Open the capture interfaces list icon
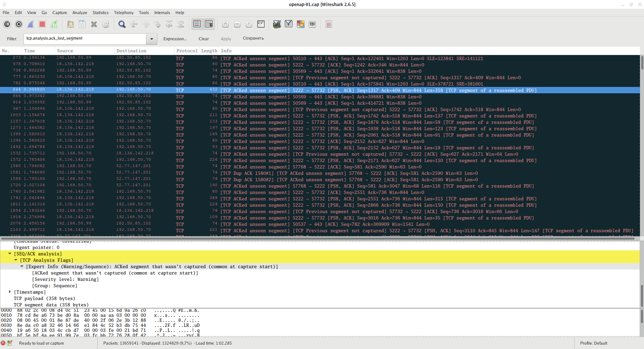The height and width of the screenshot is (349, 644). (x=7, y=24)
